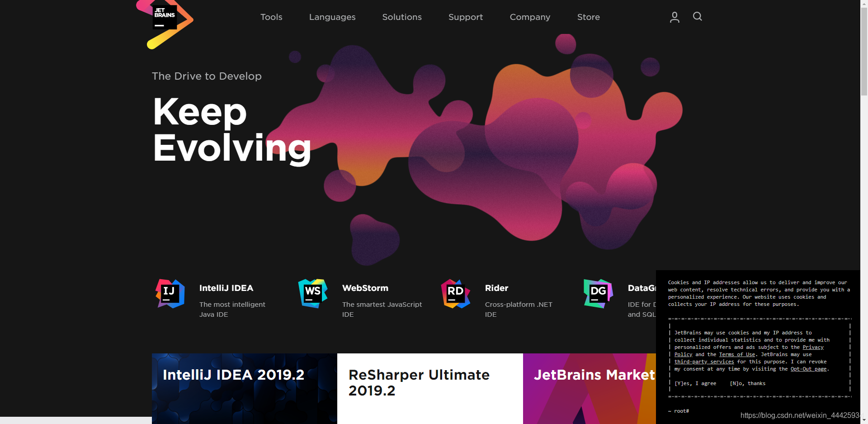868x424 pixels.
Task: Click the JetBrains logo
Action: click(x=165, y=24)
